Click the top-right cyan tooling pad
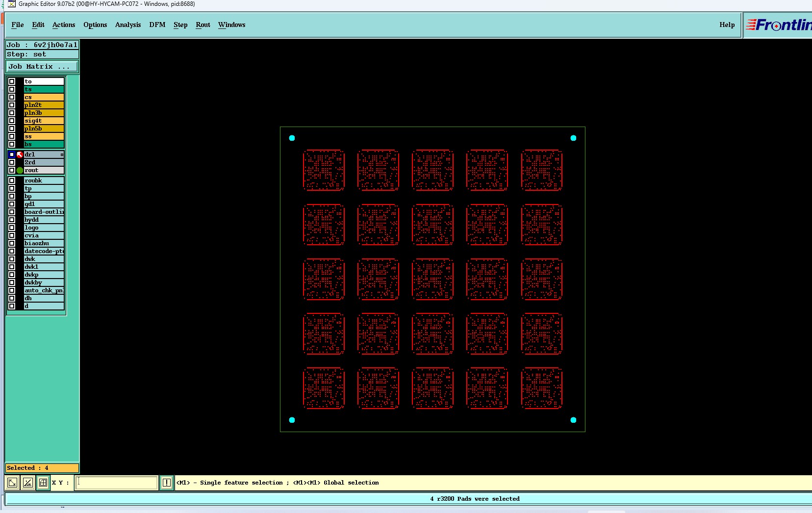Screen dimensions: 812x513 pos(573,138)
